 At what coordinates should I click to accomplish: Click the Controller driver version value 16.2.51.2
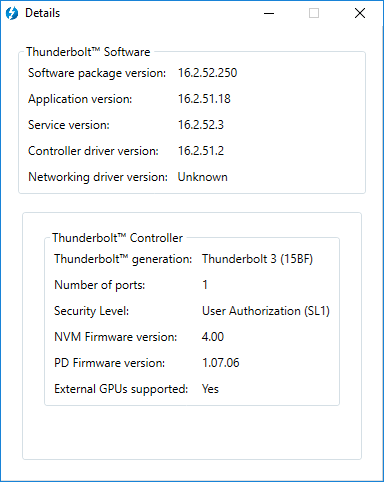tap(201, 151)
